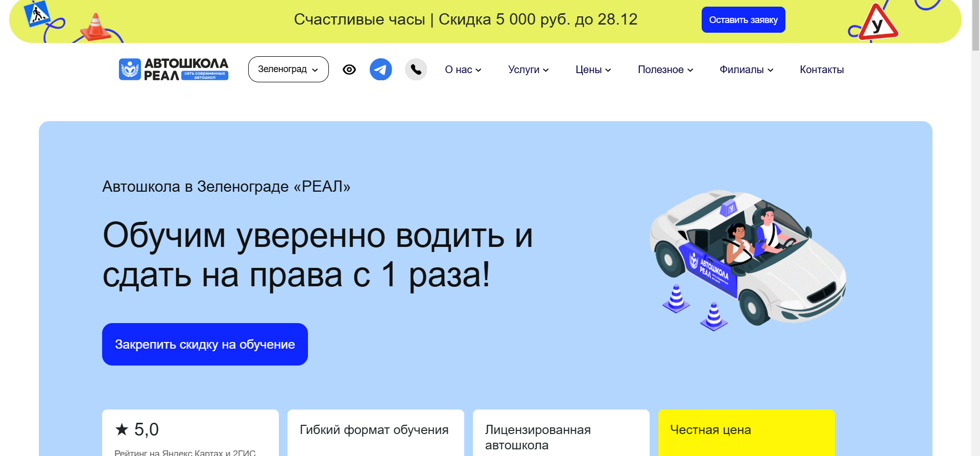The width and height of the screenshot is (980, 456).
Task: Select the yellow Честная цена card
Action: (x=747, y=432)
